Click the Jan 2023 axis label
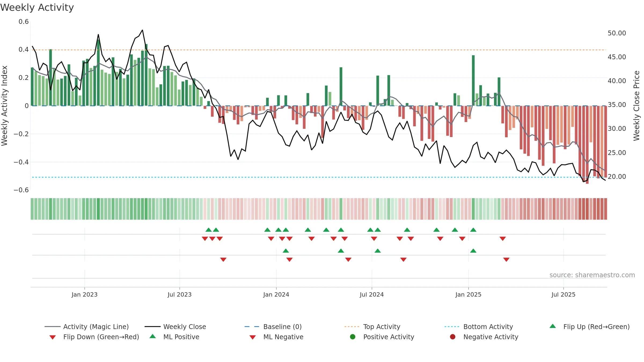 tap(85, 294)
